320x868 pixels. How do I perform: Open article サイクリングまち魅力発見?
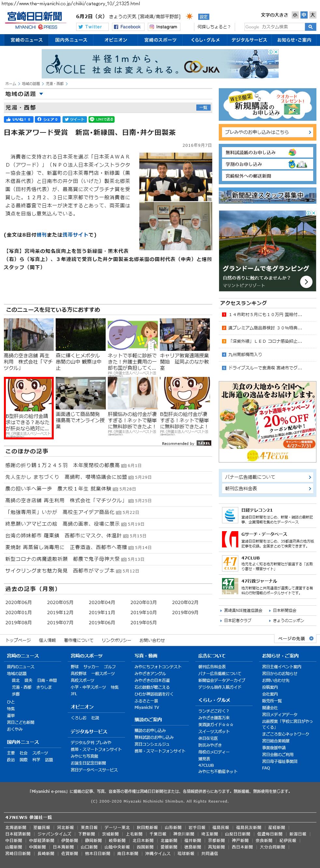60,571
